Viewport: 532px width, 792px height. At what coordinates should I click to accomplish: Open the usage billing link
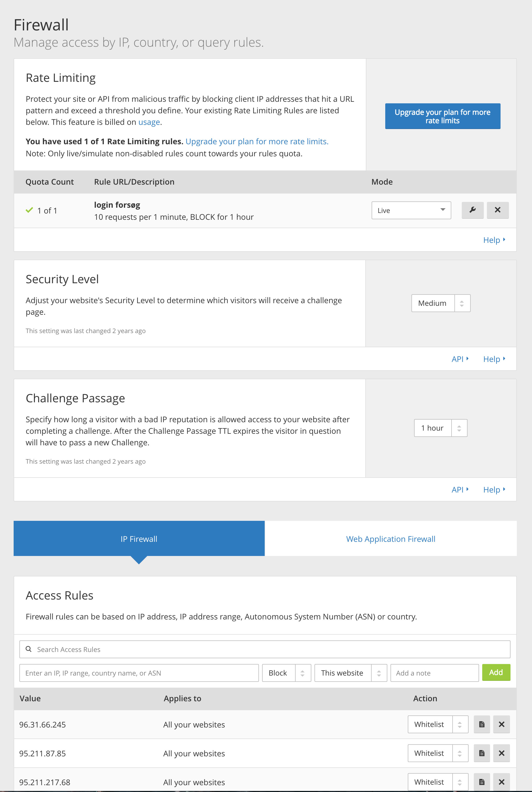tap(149, 122)
